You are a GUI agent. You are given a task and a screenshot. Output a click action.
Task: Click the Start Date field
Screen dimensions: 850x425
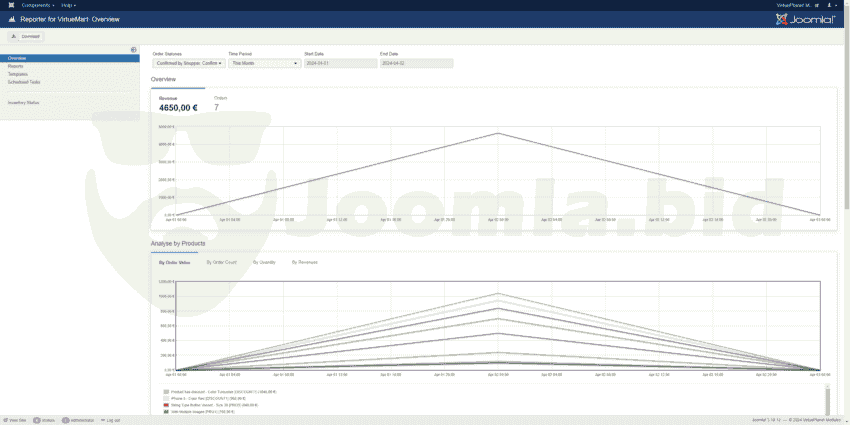[x=340, y=63]
